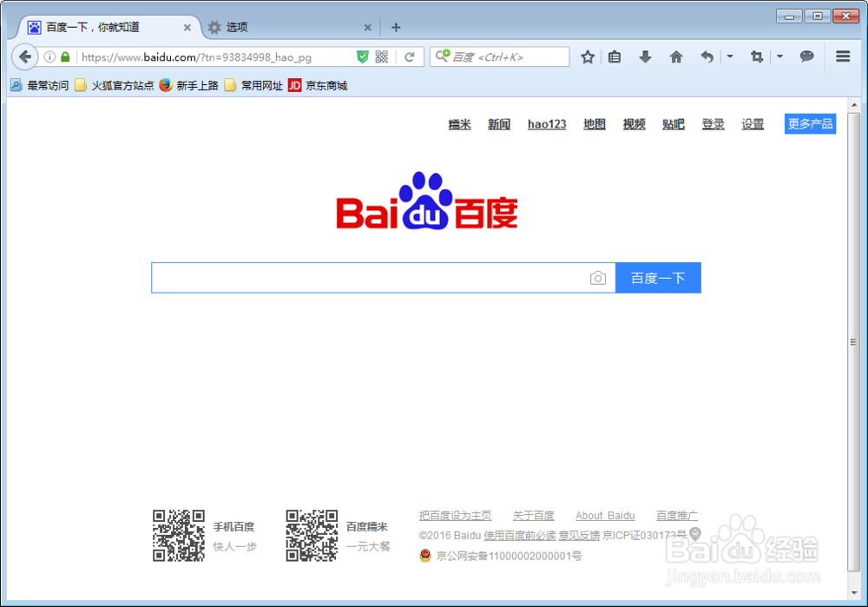The height and width of the screenshot is (607, 868).
Task: Click the green padlock security icon
Action: [x=65, y=57]
